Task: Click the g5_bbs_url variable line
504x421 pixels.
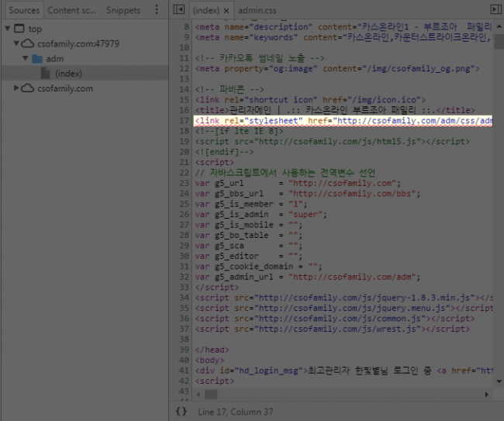Action: pyautogui.click(x=308, y=194)
